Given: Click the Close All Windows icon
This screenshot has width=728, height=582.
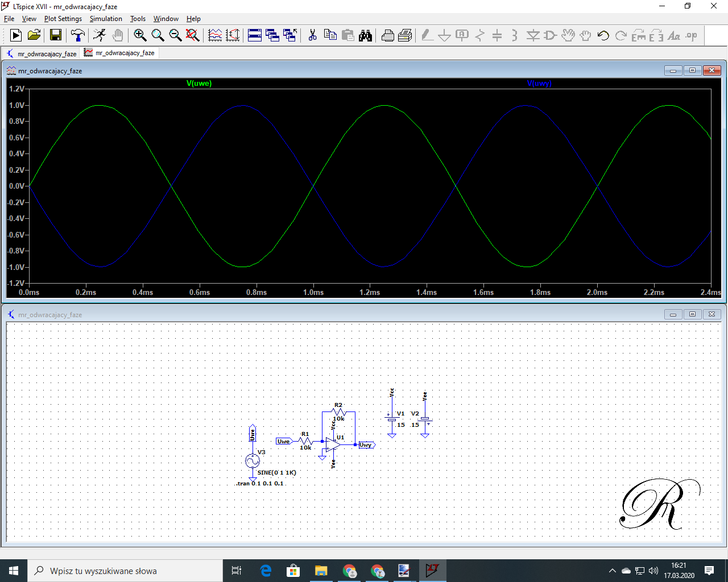Looking at the screenshot, I should pos(290,35).
